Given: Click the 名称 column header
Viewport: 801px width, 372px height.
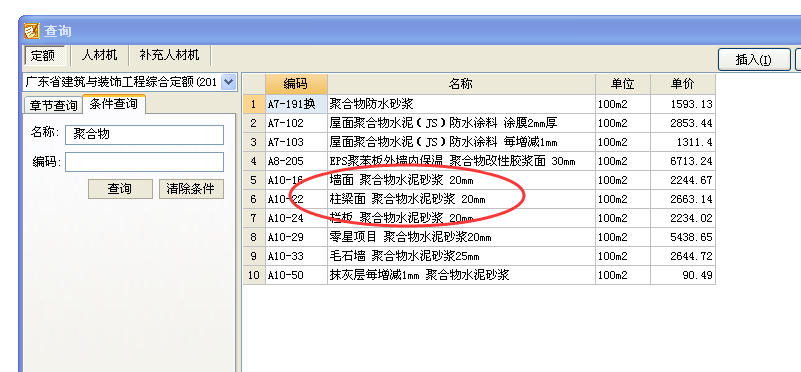Looking at the screenshot, I should click(461, 84).
